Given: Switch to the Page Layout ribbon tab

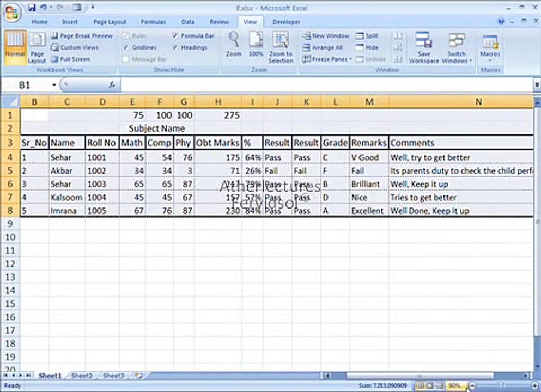Looking at the screenshot, I should click(110, 22).
